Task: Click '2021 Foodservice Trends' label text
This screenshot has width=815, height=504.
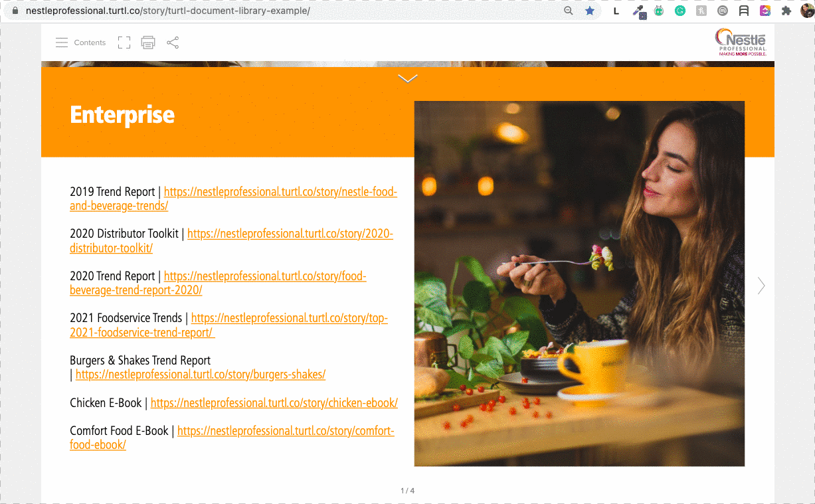Action: [126, 318]
